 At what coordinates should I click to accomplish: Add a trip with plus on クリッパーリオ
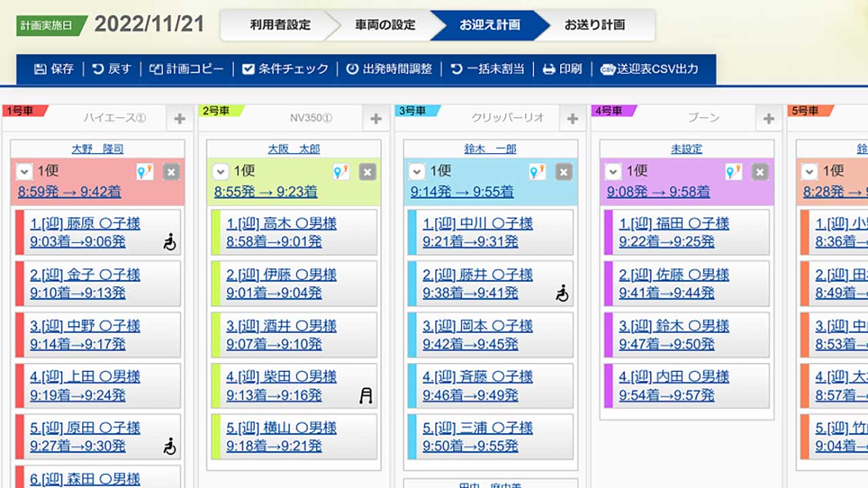[x=572, y=119]
